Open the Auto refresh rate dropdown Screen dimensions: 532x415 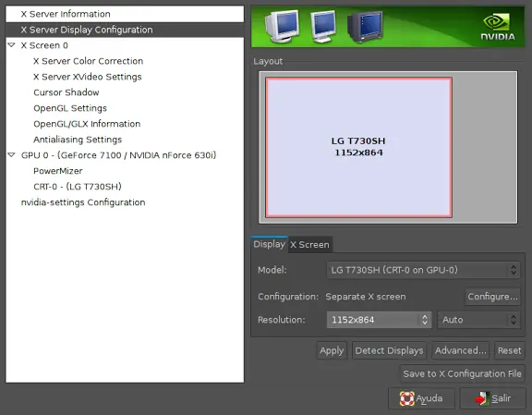click(x=478, y=320)
